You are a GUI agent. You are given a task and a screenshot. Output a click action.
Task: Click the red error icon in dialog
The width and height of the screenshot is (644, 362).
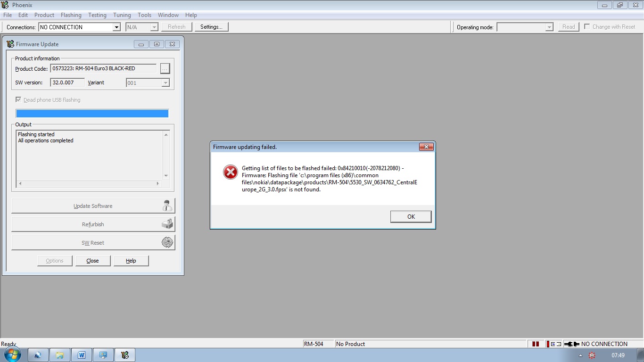pyautogui.click(x=231, y=172)
